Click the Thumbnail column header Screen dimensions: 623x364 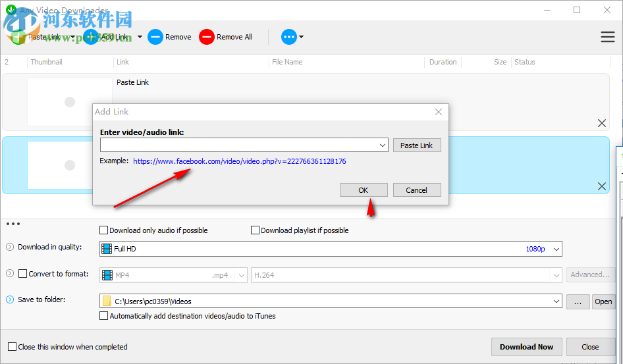click(47, 62)
